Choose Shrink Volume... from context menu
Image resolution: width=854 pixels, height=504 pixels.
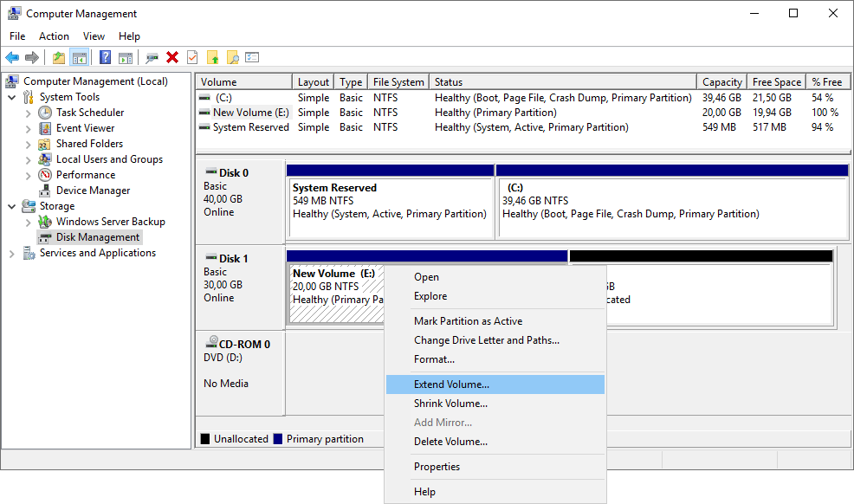click(495, 404)
